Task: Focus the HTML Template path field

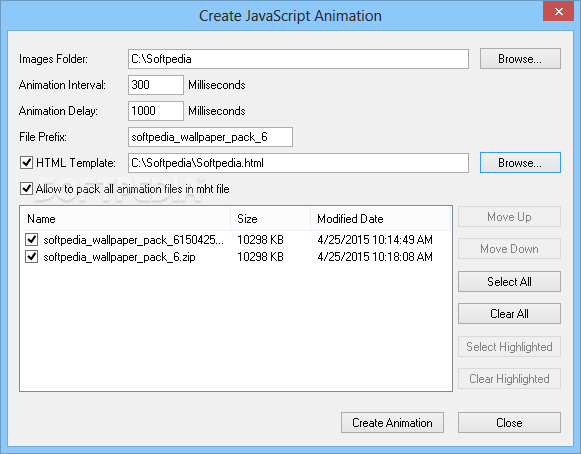Action: click(298, 163)
